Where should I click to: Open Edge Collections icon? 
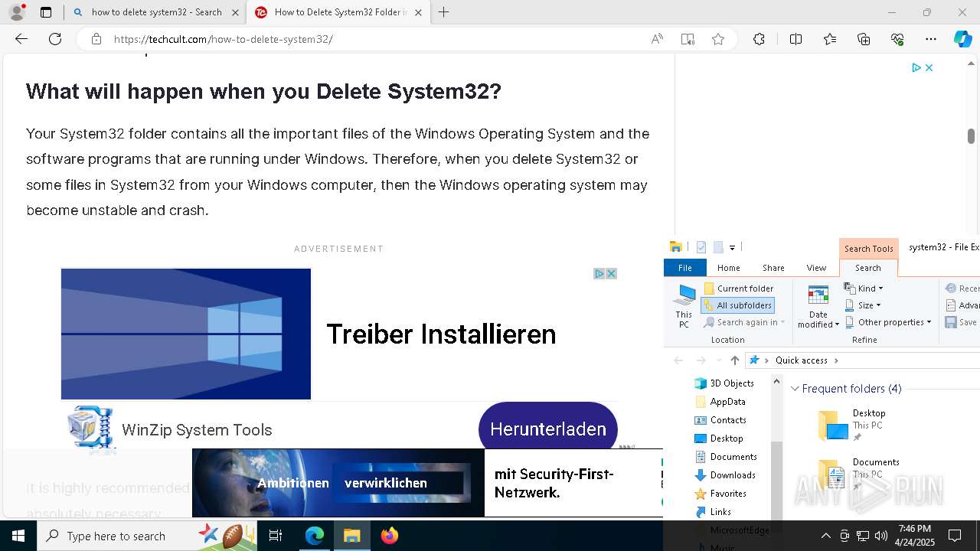coord(864,39)
